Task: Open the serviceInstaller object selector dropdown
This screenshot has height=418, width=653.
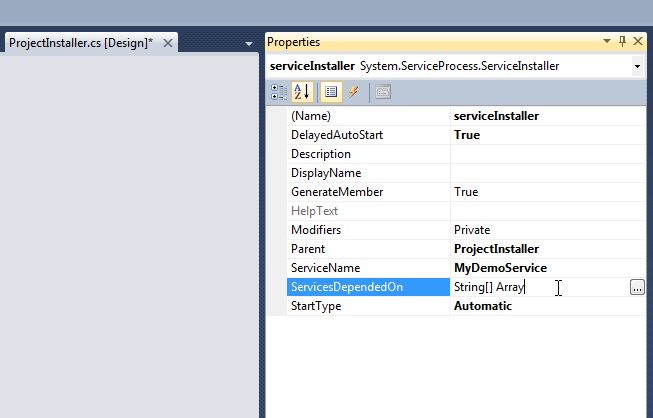Action: (637, 66)
